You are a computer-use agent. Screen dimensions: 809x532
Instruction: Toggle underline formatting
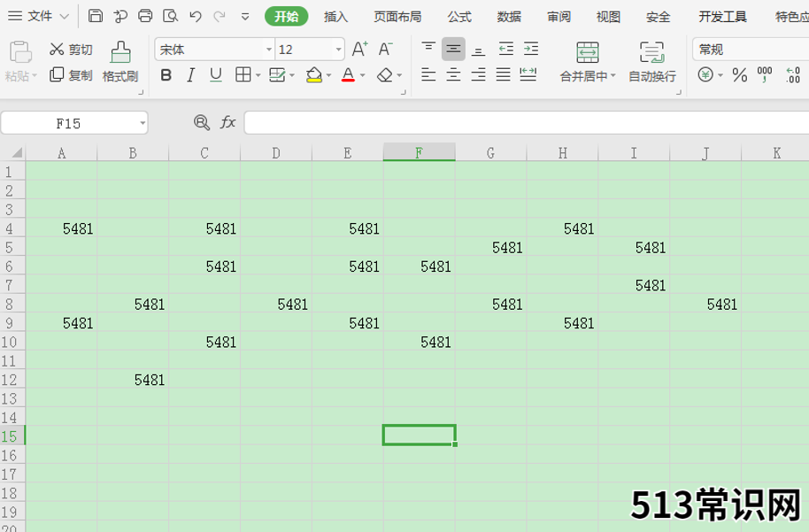coord(216,75)
